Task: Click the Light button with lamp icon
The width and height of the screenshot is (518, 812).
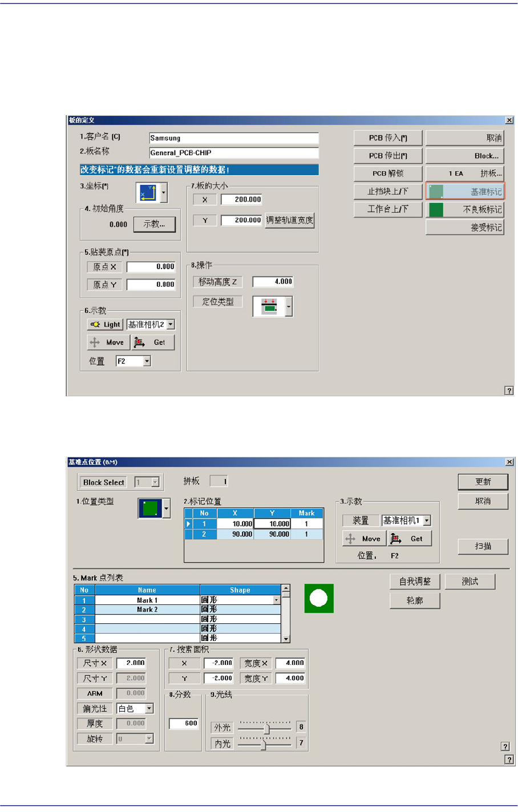Action: pyautogui.click(x=104, y=324)
